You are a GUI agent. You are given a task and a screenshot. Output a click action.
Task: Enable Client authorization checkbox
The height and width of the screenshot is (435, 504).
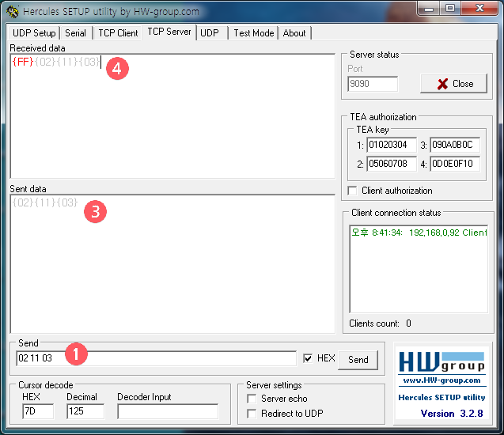point(353,191)
